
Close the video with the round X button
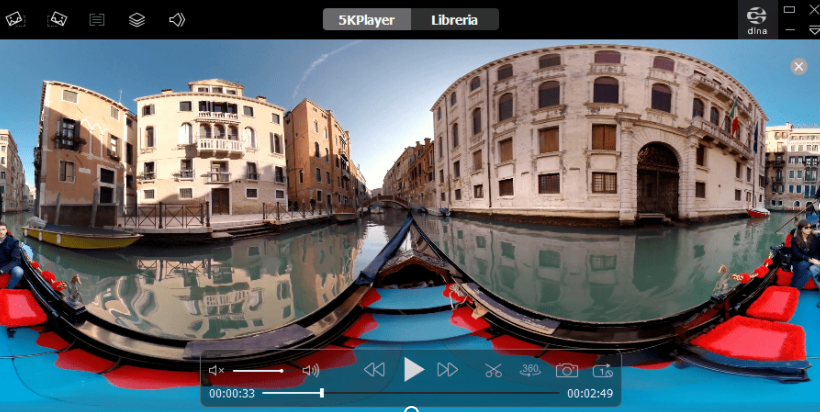(799, 66)
